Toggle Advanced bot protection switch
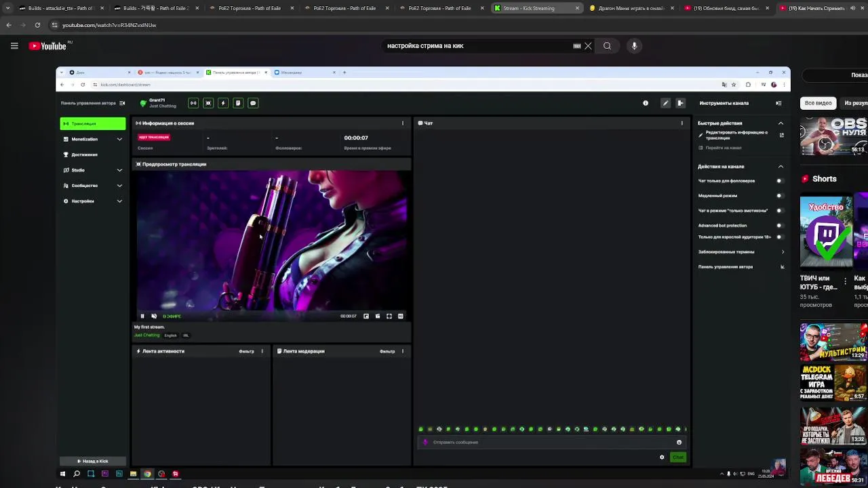Image resolution: width=868 pixels, height=488 pixels. click(x=779, y=226)
